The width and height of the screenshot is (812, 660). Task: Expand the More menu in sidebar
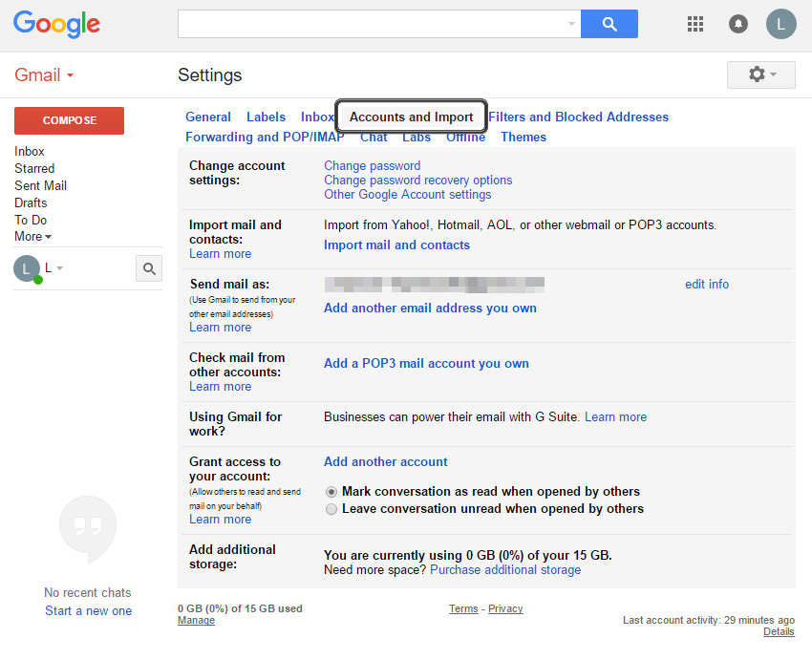(x=32, y=236)
